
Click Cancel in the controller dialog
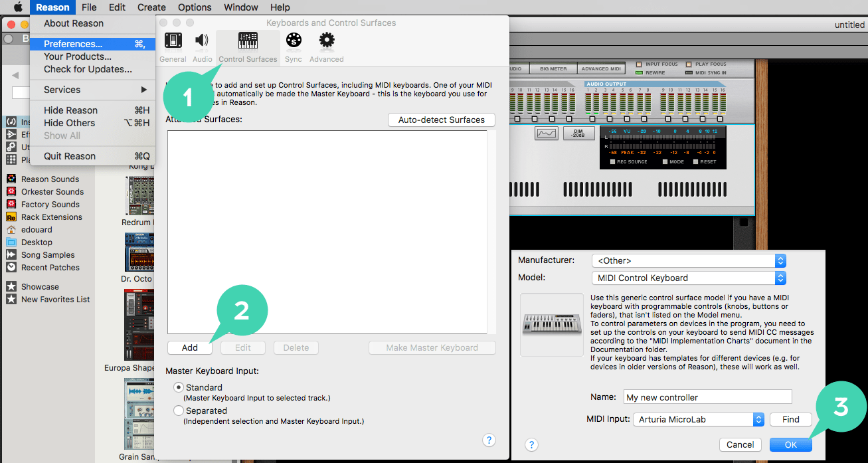point(740,444)
